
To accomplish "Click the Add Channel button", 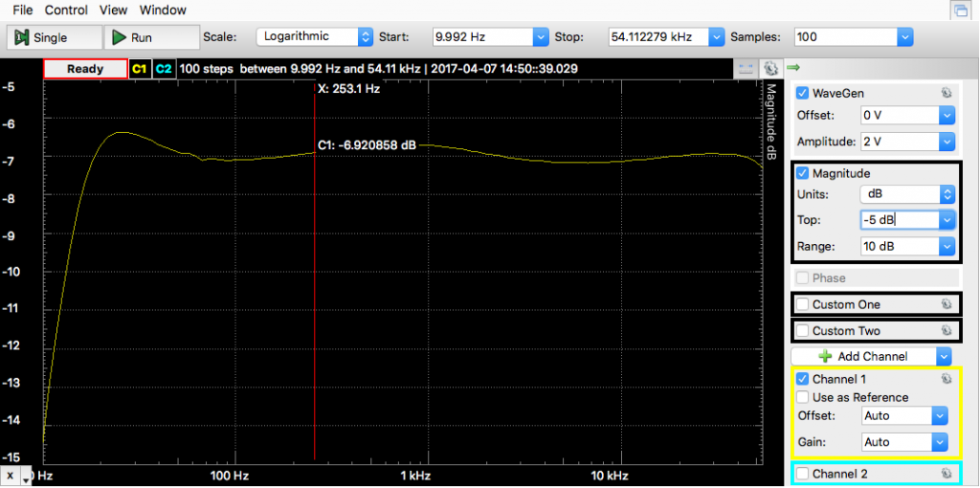I will click(870, 357).
